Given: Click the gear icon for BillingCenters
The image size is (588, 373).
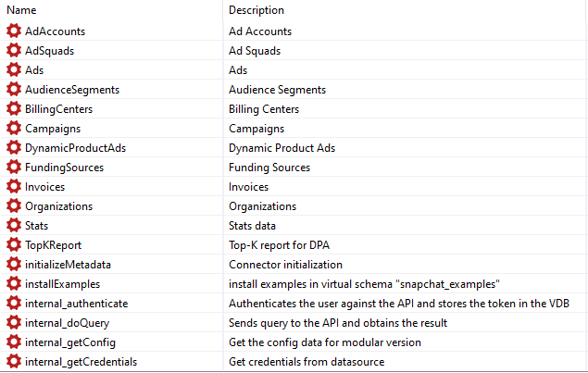Looking at the screenshot, I should (x=13, y=109).
